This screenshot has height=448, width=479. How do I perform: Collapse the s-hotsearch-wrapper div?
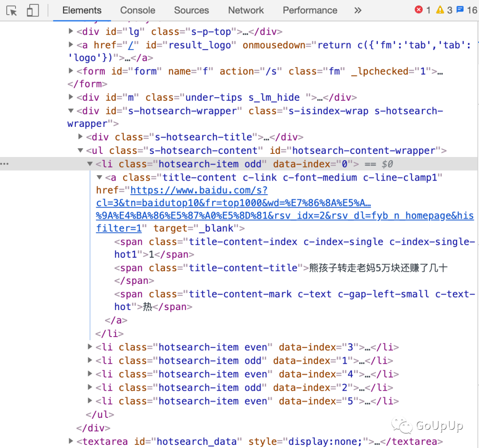tap(71, 111)
